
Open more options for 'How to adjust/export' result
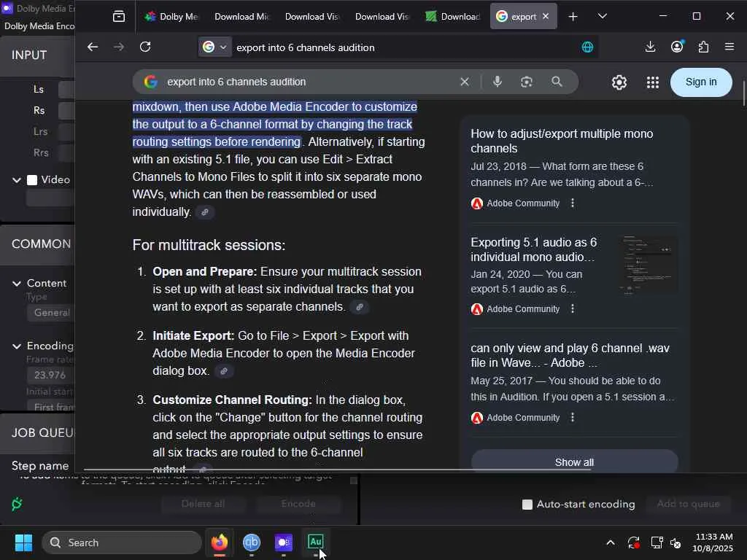573,203
